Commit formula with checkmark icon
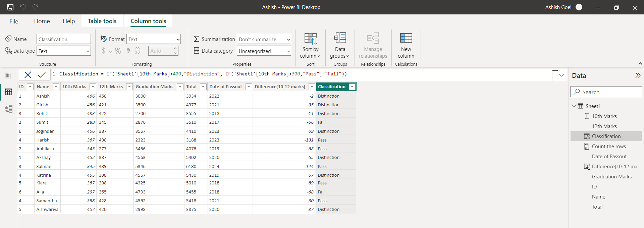This screenshot has height=228, width=644. (42, 75)
